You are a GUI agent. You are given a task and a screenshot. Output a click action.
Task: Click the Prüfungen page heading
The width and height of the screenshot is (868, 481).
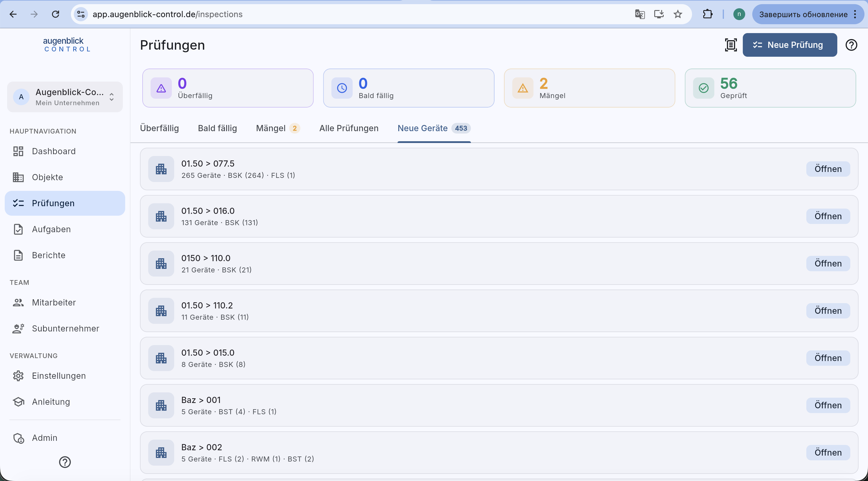[172, 45]
